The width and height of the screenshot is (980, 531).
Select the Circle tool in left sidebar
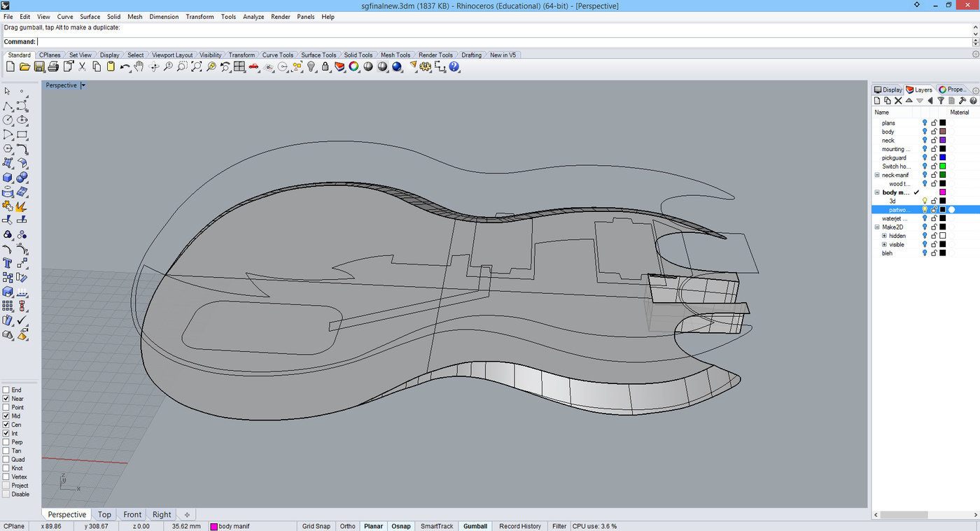[8, 120]
